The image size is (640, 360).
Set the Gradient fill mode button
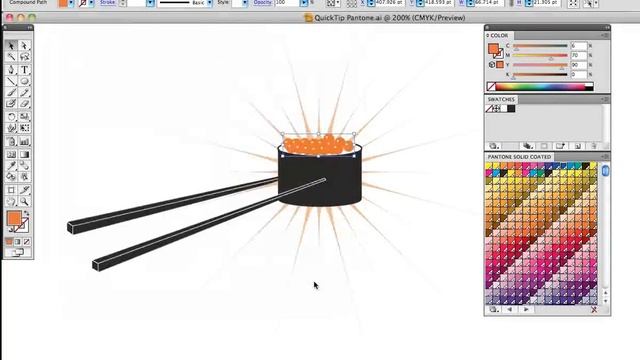18,242
